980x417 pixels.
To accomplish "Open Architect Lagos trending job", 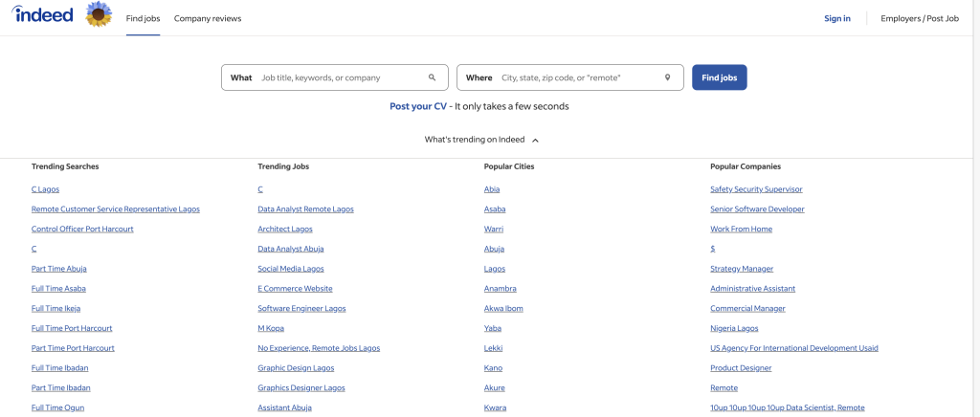I will click(285, 230).
